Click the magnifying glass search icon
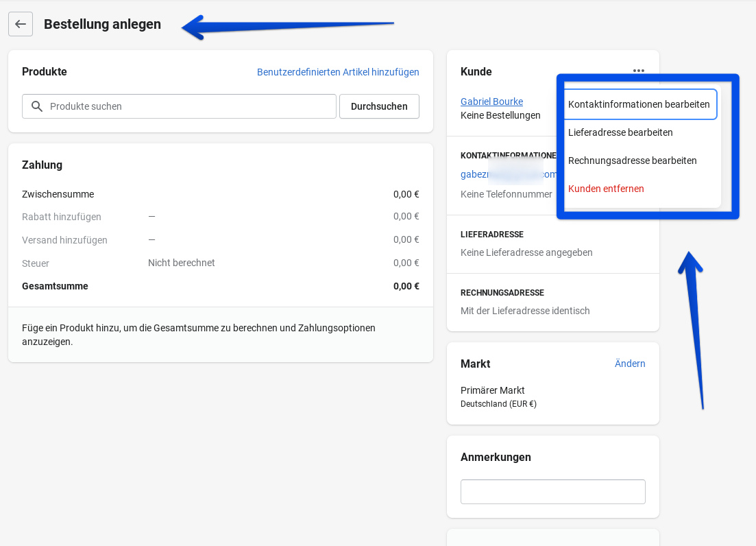The image size is (756, 546). coord(37,106)
